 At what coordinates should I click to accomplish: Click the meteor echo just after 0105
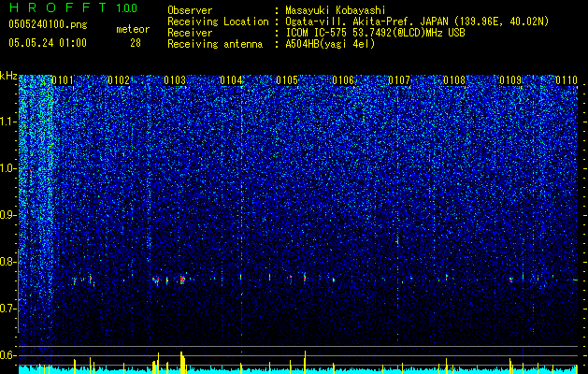click(x=305, y=278)
